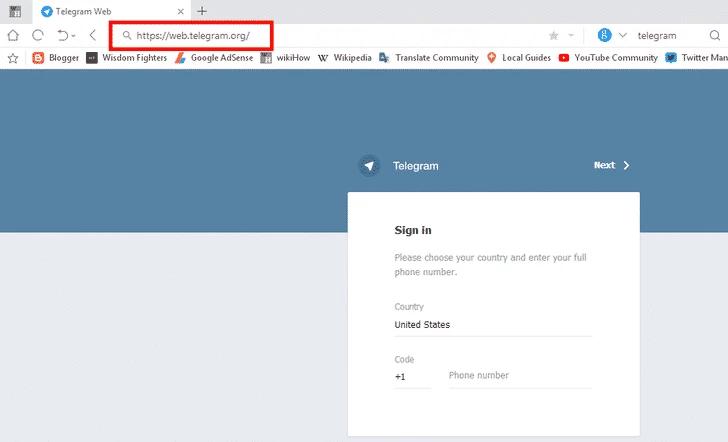Open the Country selector showing United States
The width and height of the screenshot is (728, 442).
pos(493,325)
